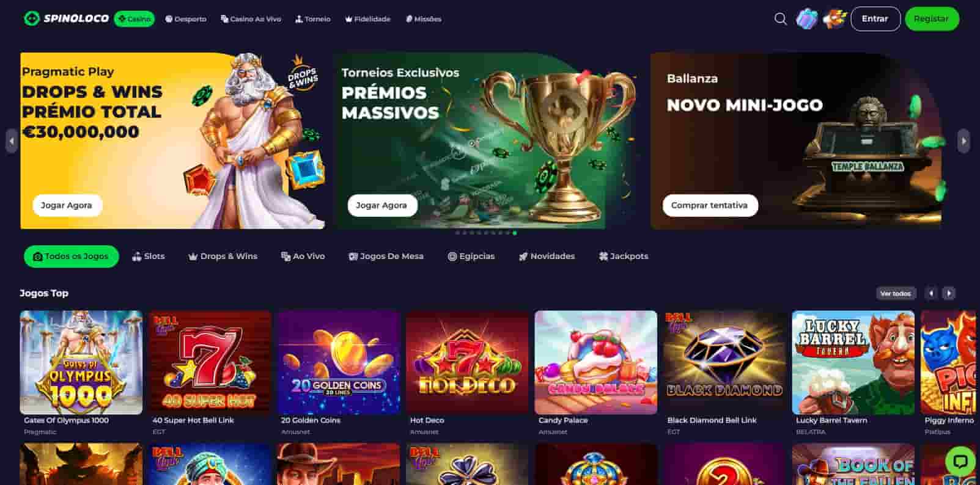View all top games via Ver todos
The width and height of the screenshot is (980, 485).
tap(896, 293)
